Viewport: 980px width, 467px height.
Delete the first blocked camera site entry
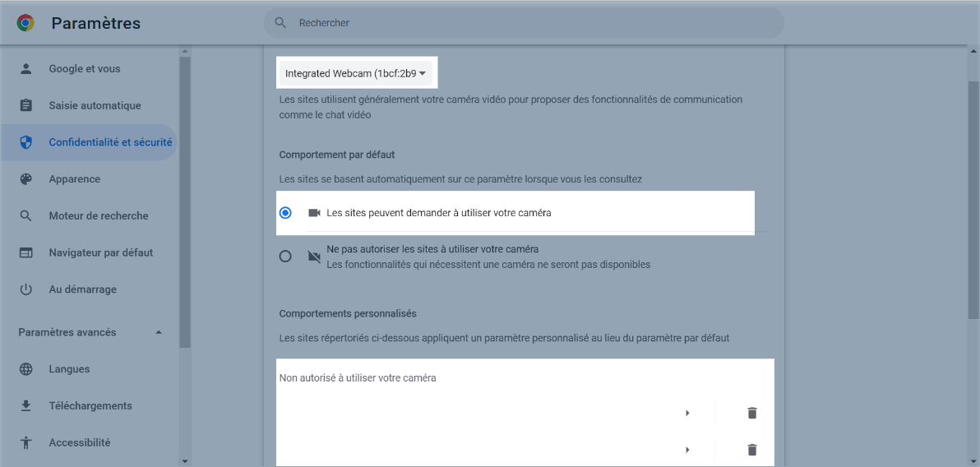click(751, 413)
